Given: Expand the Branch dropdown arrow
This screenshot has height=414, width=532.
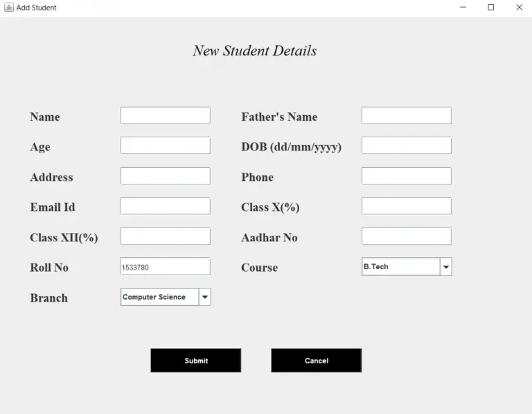Looking at the screenshot, I should [204, 297].
